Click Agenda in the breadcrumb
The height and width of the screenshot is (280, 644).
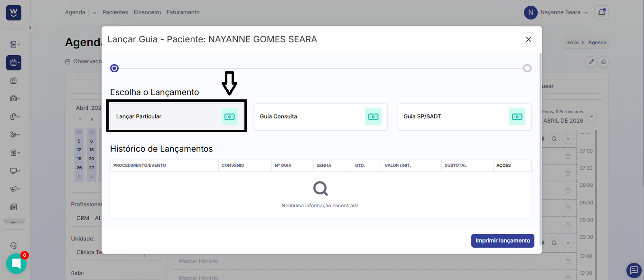click(597, 42)
